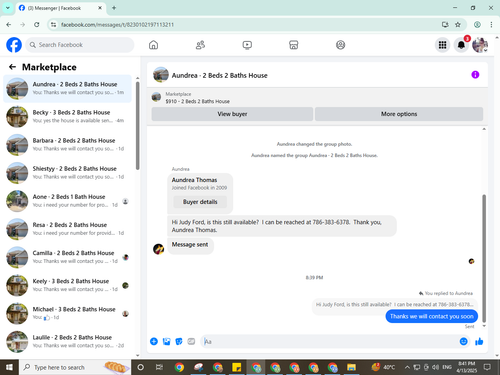Screen dimensions: 500x375
Task: View site information icon in address bar
Action: (53, 24)
